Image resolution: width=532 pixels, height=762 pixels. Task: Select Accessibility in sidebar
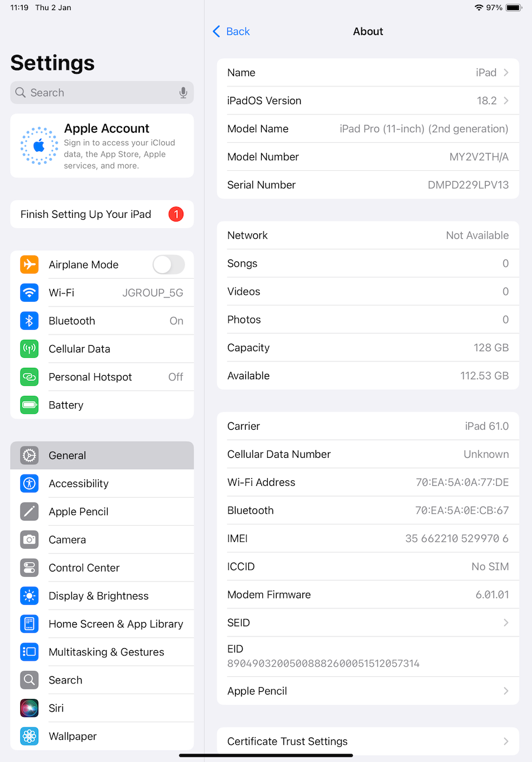tap(102, 483)
